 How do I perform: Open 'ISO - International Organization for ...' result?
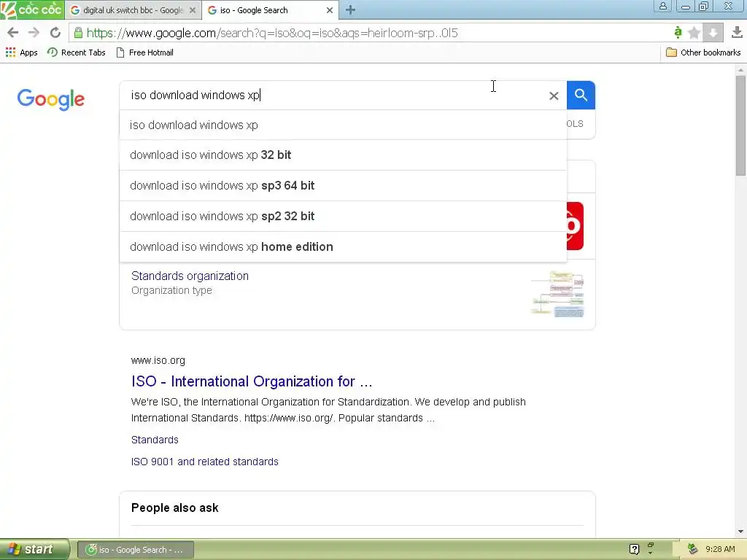point(252,381)
